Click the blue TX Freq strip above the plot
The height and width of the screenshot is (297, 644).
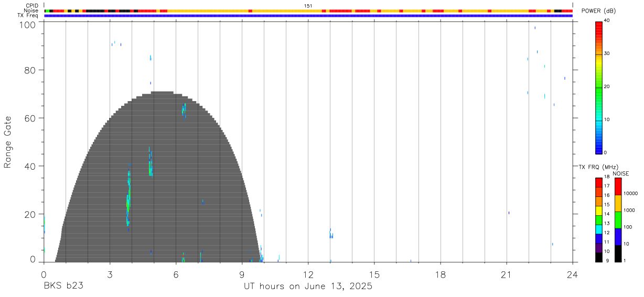tap(308, 16)
